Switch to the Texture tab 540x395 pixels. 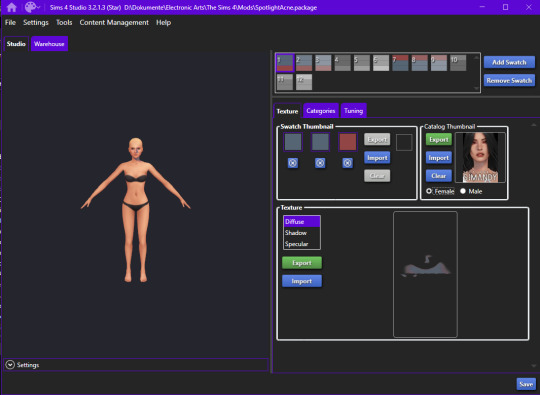[287, 111]
